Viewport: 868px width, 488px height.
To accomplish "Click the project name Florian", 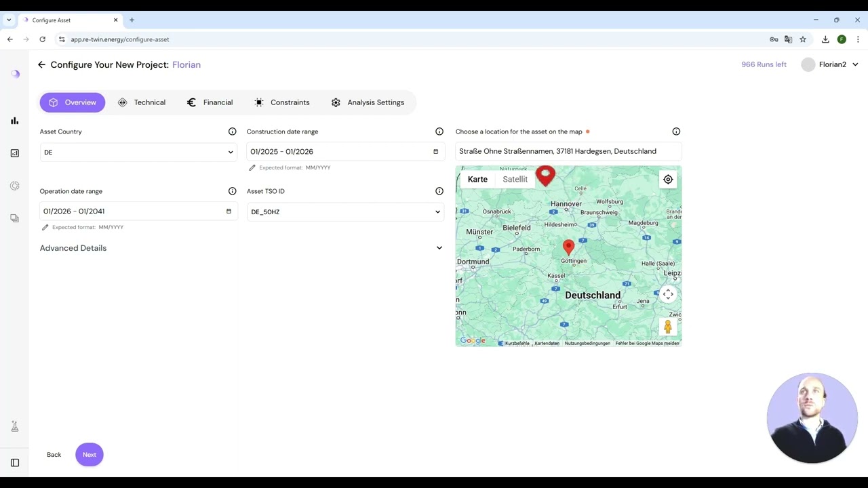I will click(186, 65).
